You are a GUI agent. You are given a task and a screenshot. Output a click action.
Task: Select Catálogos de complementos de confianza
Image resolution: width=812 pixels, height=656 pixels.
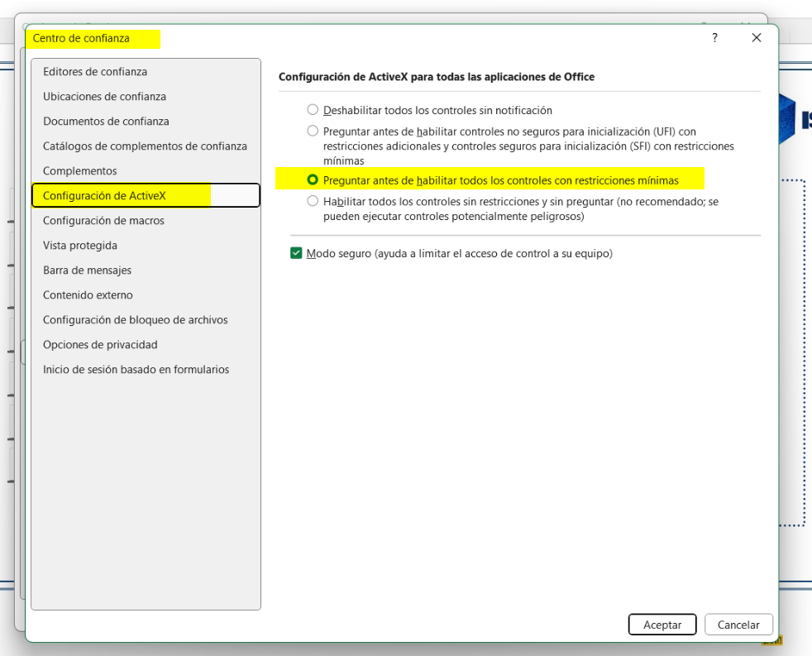tap(146, 146)
